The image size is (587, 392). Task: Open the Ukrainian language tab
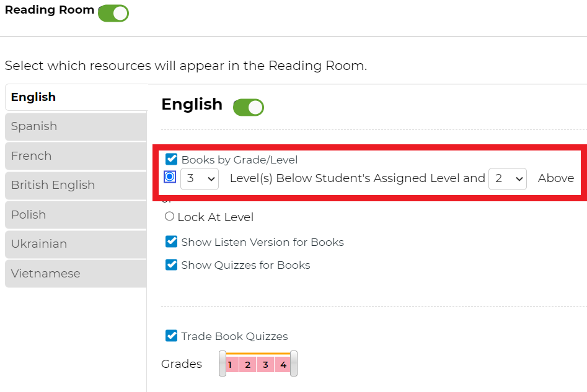pos(76,244)
